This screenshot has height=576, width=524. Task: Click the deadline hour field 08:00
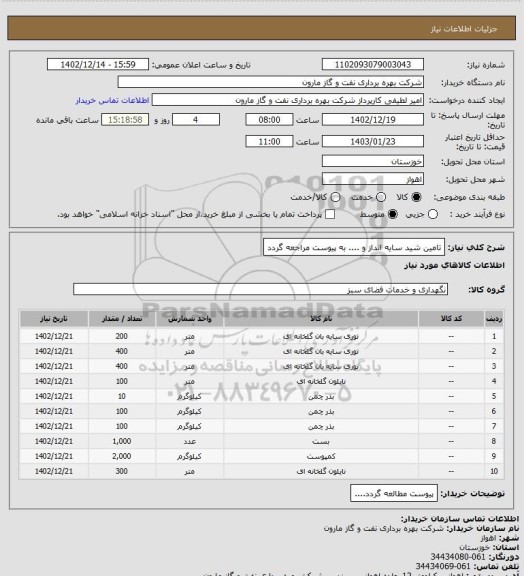coord(269,120)
